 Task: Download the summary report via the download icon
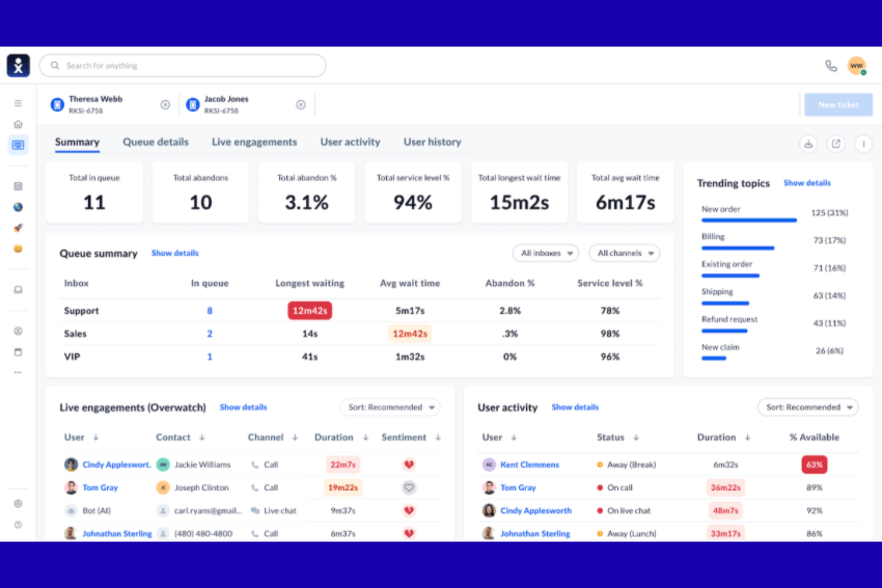pyautogui.click(x=808, y=144)
